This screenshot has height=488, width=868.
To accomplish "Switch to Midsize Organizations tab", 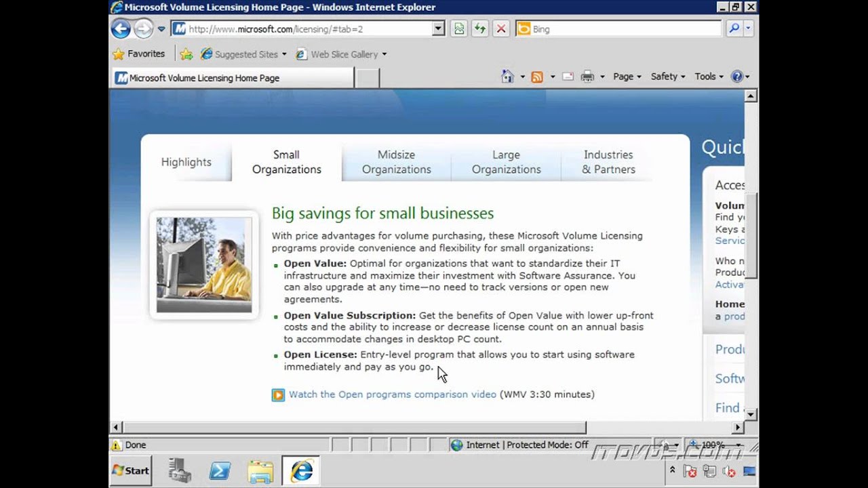I will coord(397,162).
